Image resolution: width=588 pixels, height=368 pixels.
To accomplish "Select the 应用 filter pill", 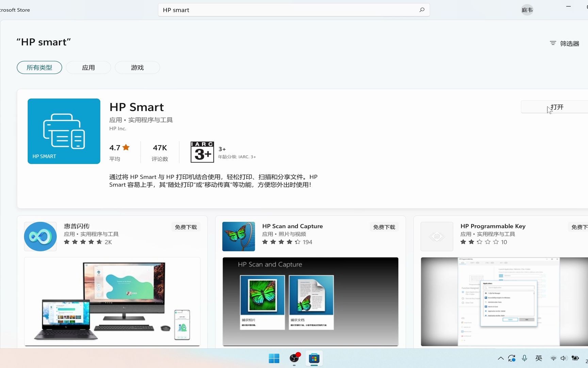I will tap(88, 67).
